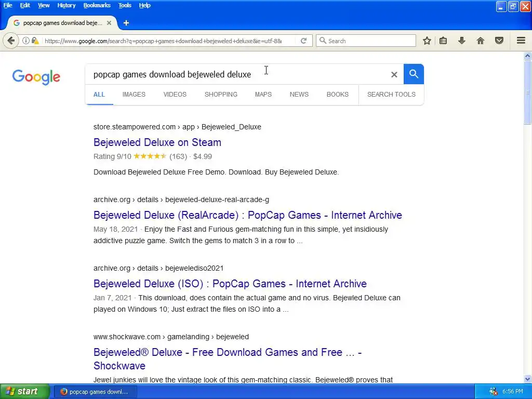Viewport: 532px width, 399px height.
Task: Open the Windows Start button
Action: coord(24,392)
